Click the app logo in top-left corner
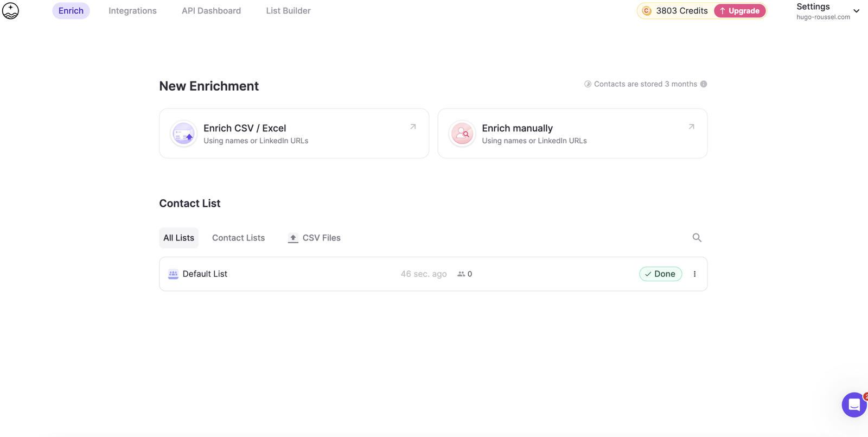This screenshot has width=868, height=437. pyautogui.click(x=10, y=11)
